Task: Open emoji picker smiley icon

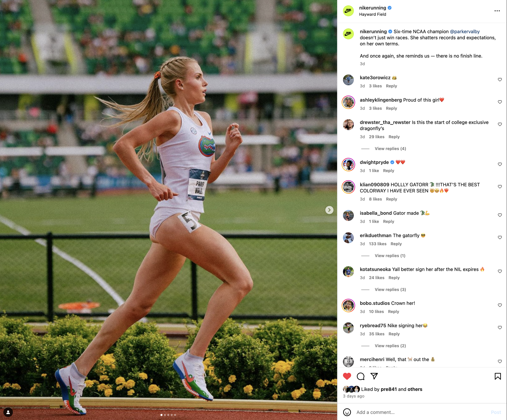Action: 347,412
